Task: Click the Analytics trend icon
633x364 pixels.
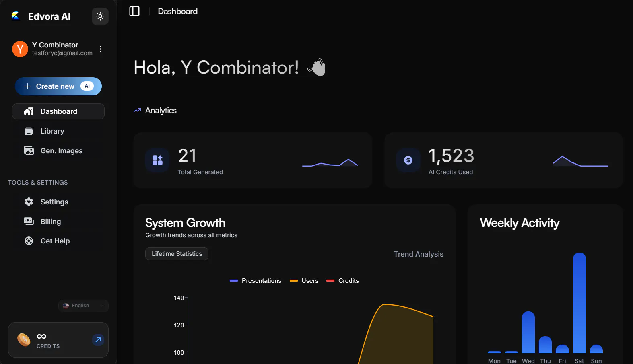Action: (x=137, y=110)
